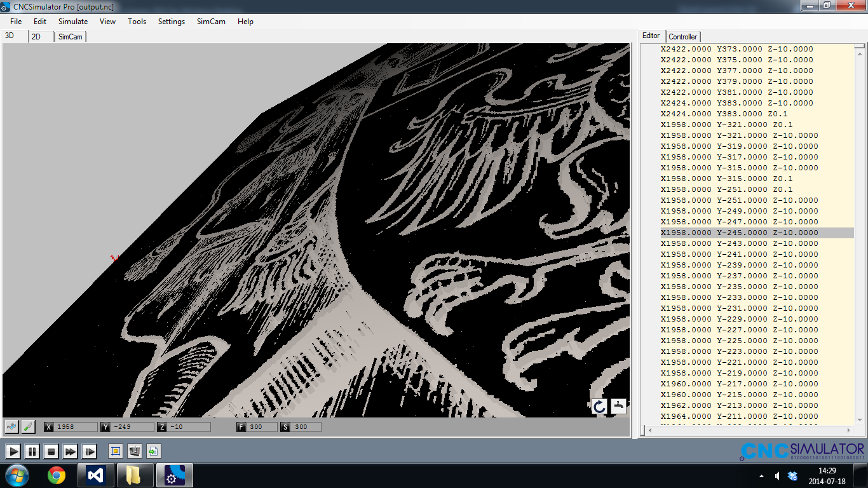Click the Dropbox tray icon
Image resolution: width=868 pixels, height=488 pixels.
pos(792,476)
